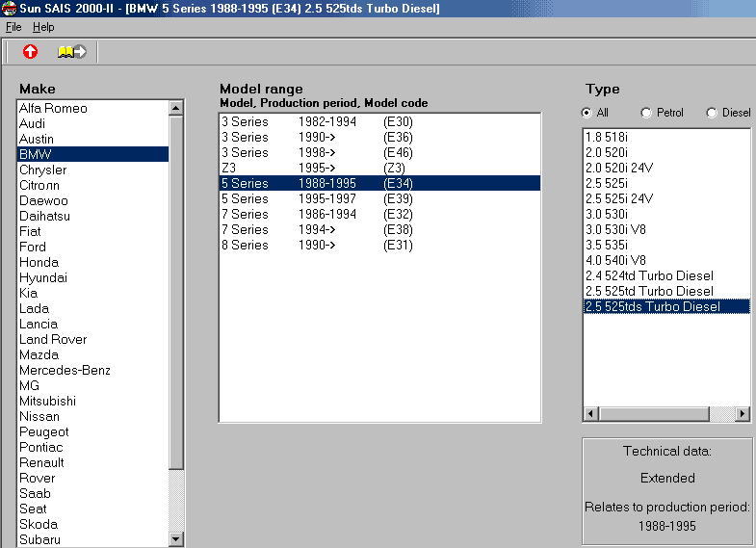This screenshot has width=756, height=548.
Task: Select 7 Series 1986-1994 (E32) model
Action: point(380,214)
